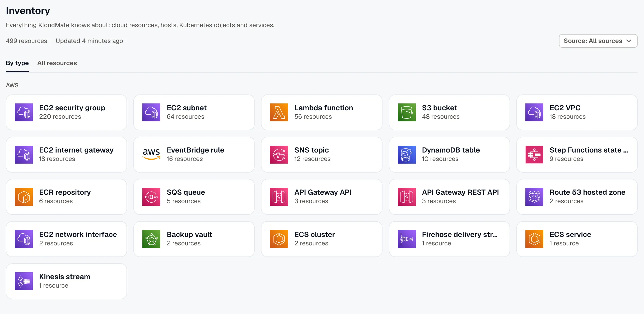
Task: Click the EC2 network interface icon
Action: (x=24, y=239)
